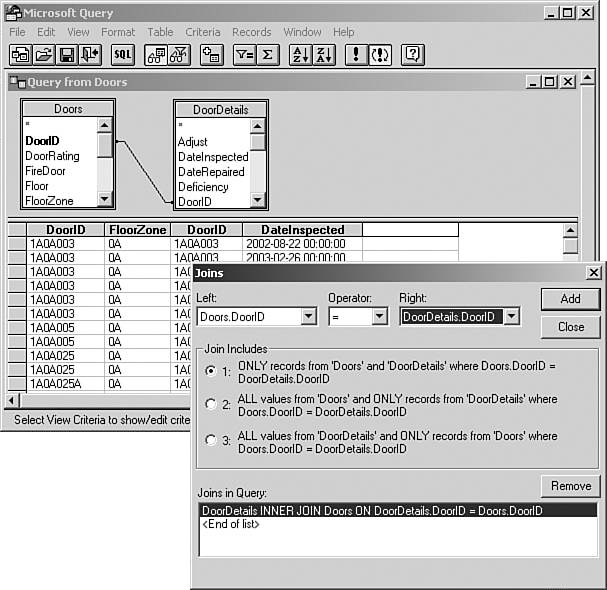The height and width of the screenshot is (590, 607).
Task: Toggle Show/Hide Tables glasses icon
Action: pyautogui.click(x=156, y=55)
